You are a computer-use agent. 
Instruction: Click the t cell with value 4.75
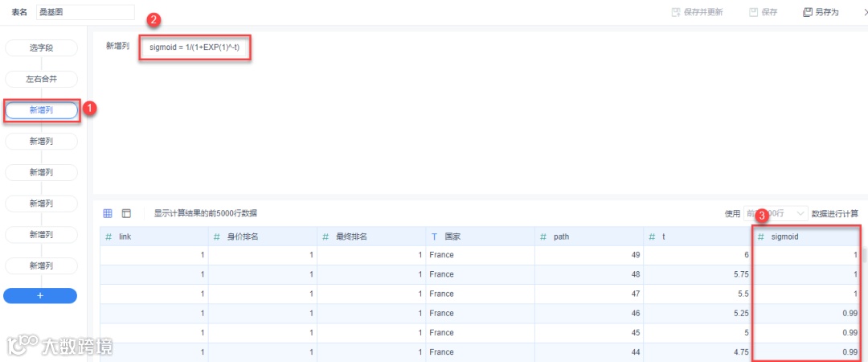coord(698,352)
